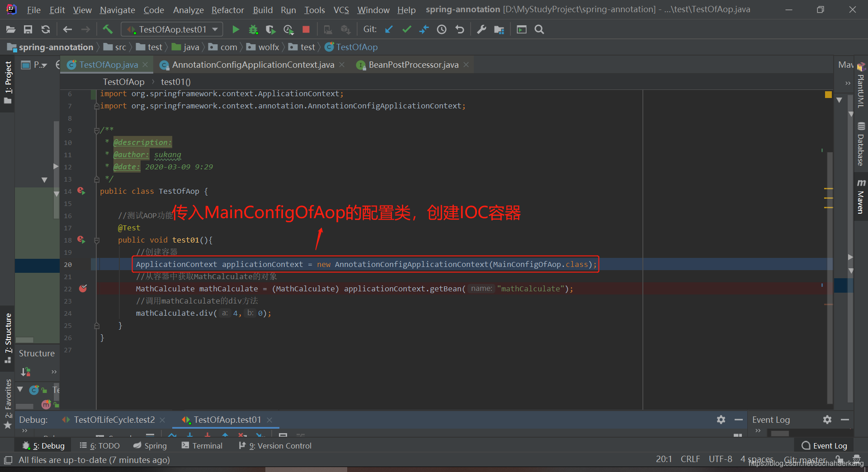Open the TestOfAop.test01 run configuration dropdown

[x=172, y=29]
